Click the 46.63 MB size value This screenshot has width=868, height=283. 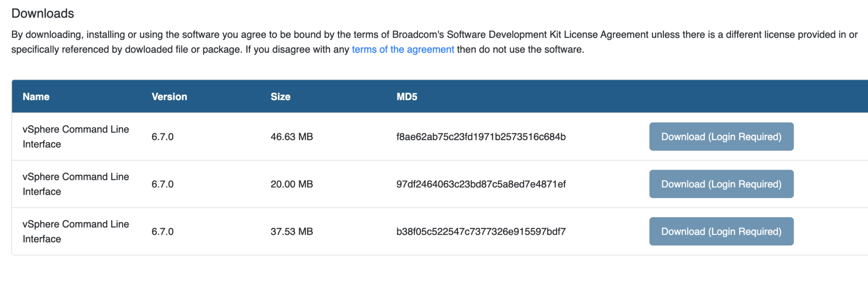(x=292, y=137)
